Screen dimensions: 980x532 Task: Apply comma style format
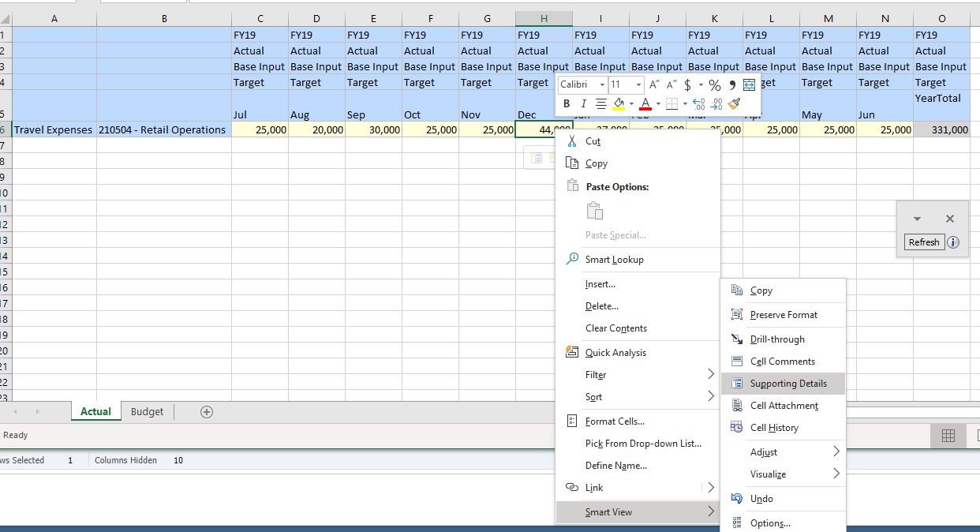coord(732,84)
